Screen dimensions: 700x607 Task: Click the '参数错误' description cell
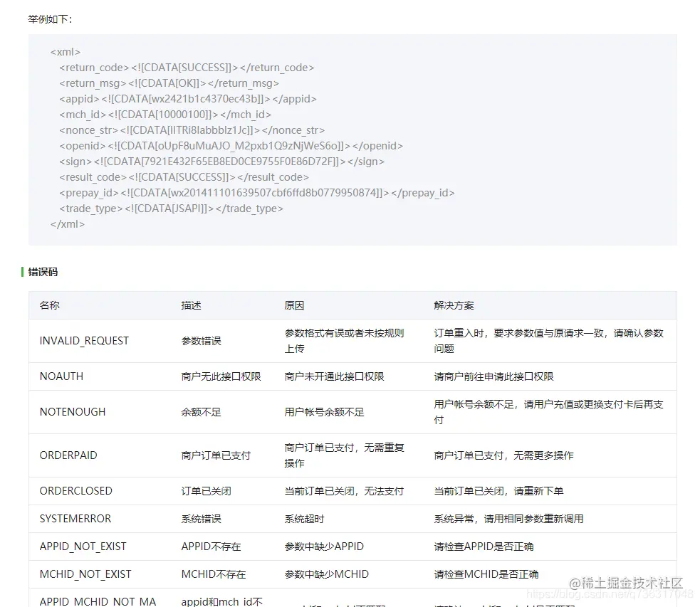pos(201,341)
